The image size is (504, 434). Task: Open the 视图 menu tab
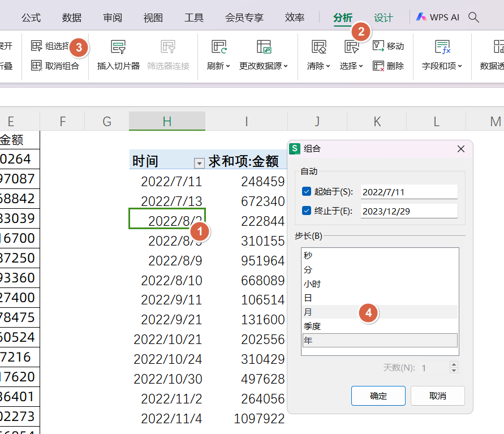click(153, 18)
